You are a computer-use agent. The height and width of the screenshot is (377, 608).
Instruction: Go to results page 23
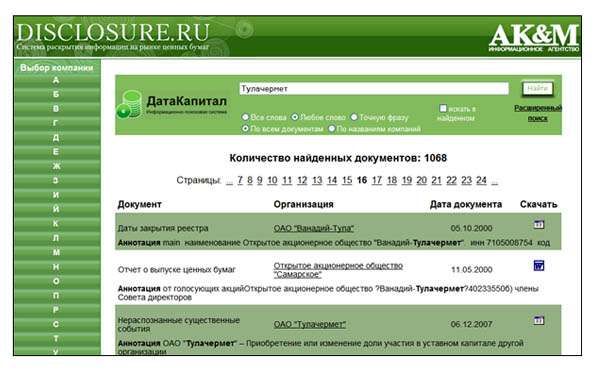click(466, 180)
